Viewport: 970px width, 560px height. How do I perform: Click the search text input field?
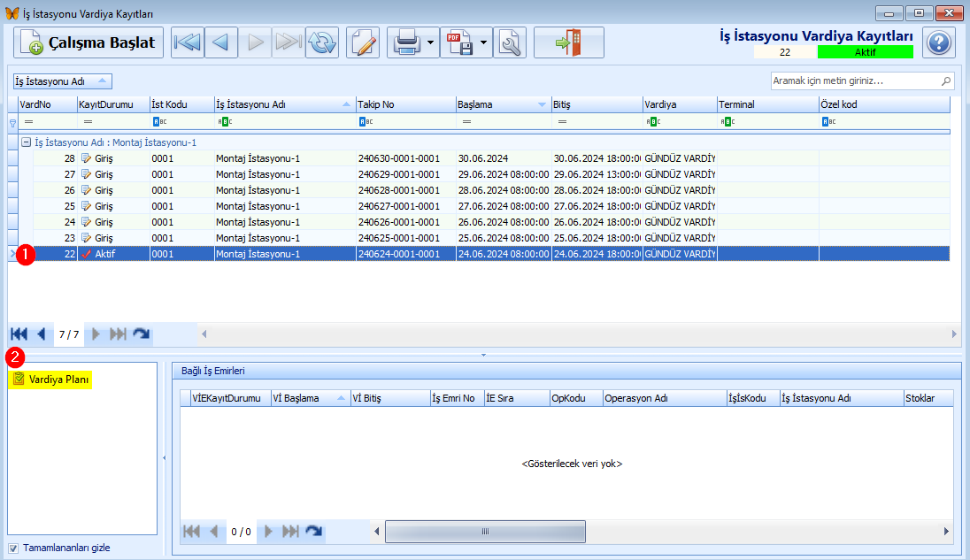(854, 81)
